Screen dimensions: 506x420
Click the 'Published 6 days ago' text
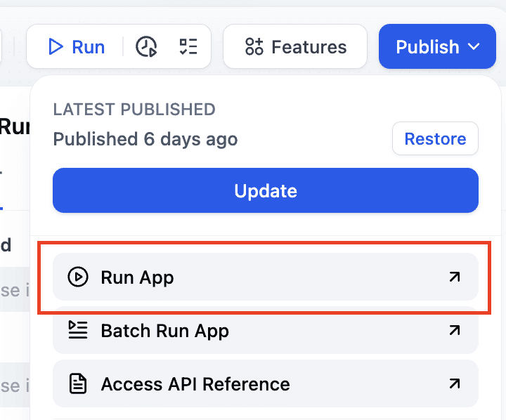pos(145,139)
